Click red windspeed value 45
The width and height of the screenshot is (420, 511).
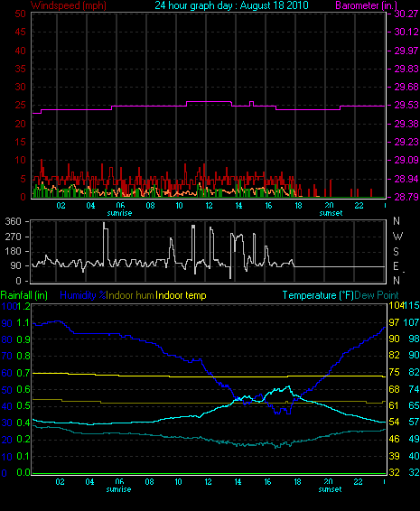pos(20,32)
